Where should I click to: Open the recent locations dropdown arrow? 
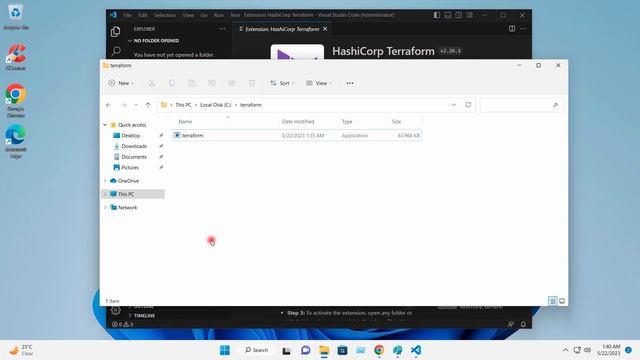tap(136, 105)
